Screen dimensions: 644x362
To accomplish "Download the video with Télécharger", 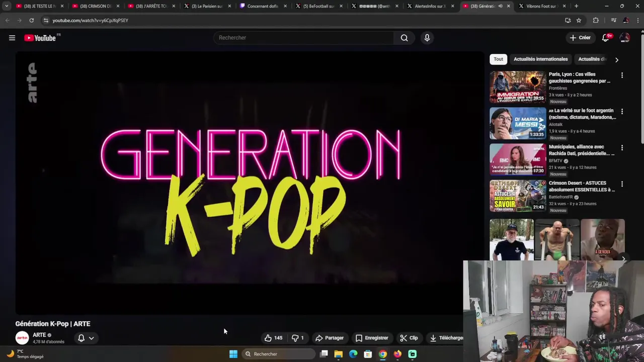I will [x=446, y=338].
